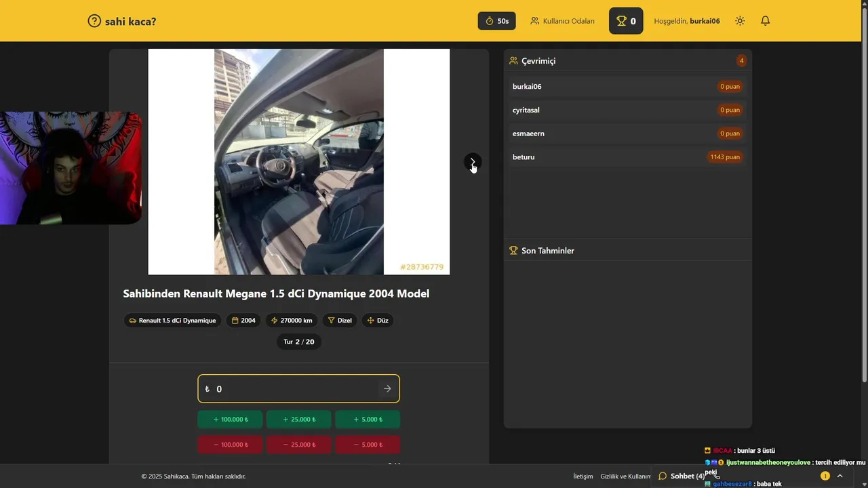
Task: Focus the price guess input field
Action: pyautogui.click(x=298, y=388)
